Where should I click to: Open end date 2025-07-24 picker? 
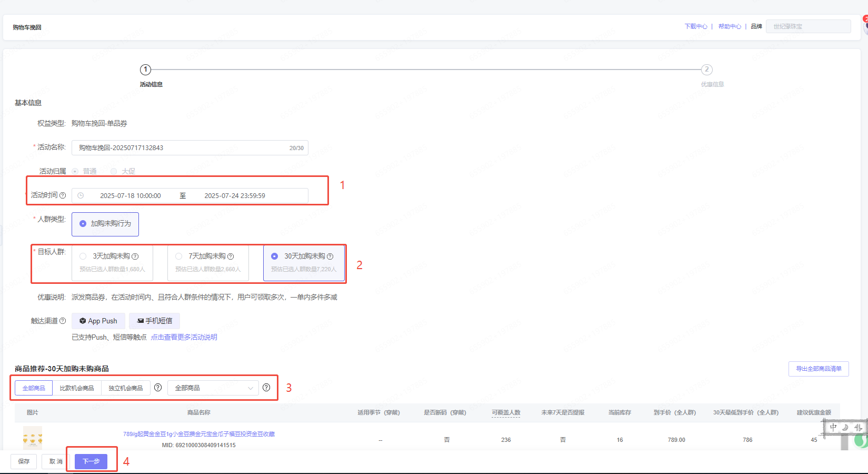coord(235,196)
